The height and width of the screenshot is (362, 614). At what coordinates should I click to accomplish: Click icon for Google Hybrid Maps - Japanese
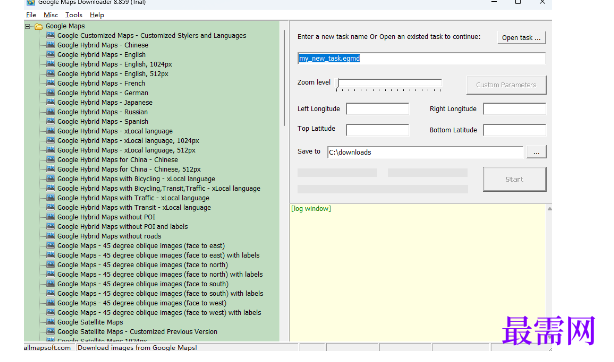click(x=50, y=103)
